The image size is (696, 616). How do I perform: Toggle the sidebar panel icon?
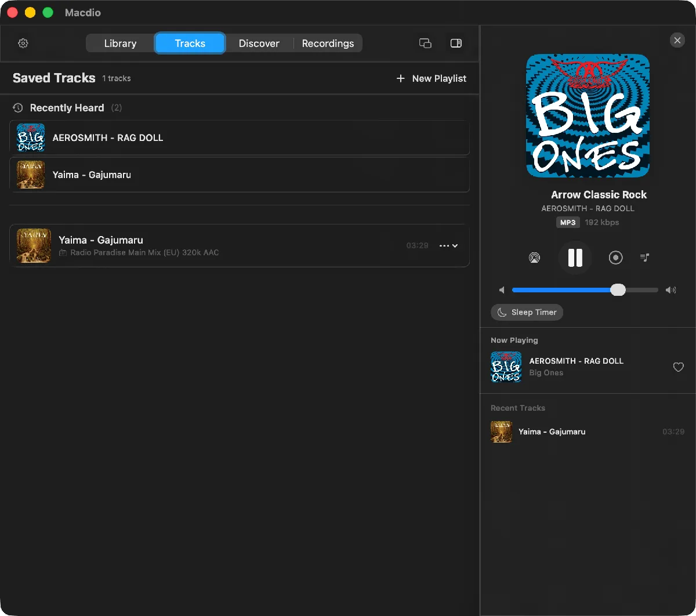pyautogui.click(x=456, y=44)
